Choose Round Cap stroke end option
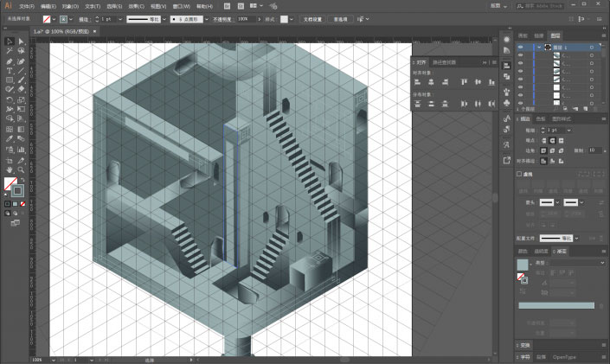 [552, 140]
